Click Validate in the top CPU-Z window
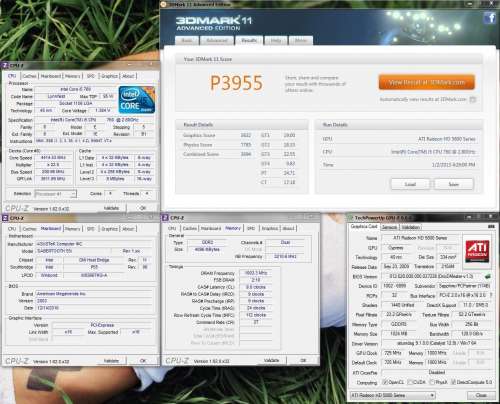The width and height of the screenshot is (500, 404). [x=111, y=208]
